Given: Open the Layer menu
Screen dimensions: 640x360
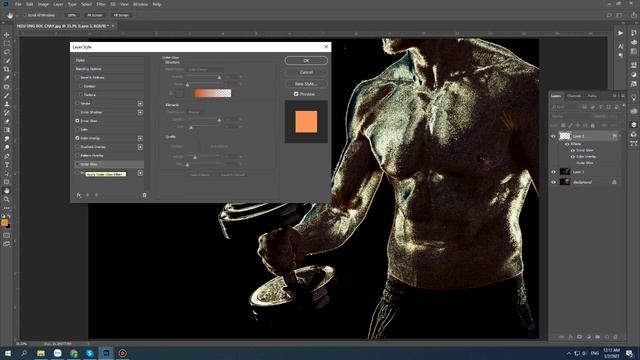Looking at the screenshot, I should pos(58,4).
